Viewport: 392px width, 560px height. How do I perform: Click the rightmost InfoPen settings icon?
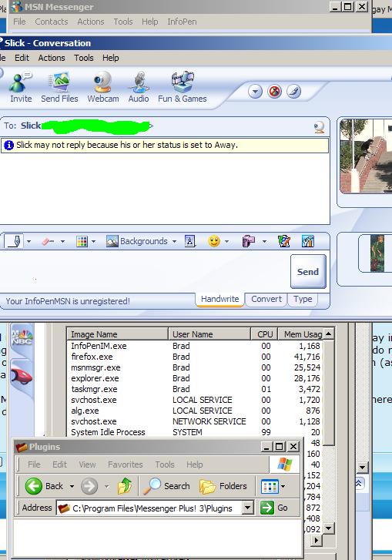point(307,241)
